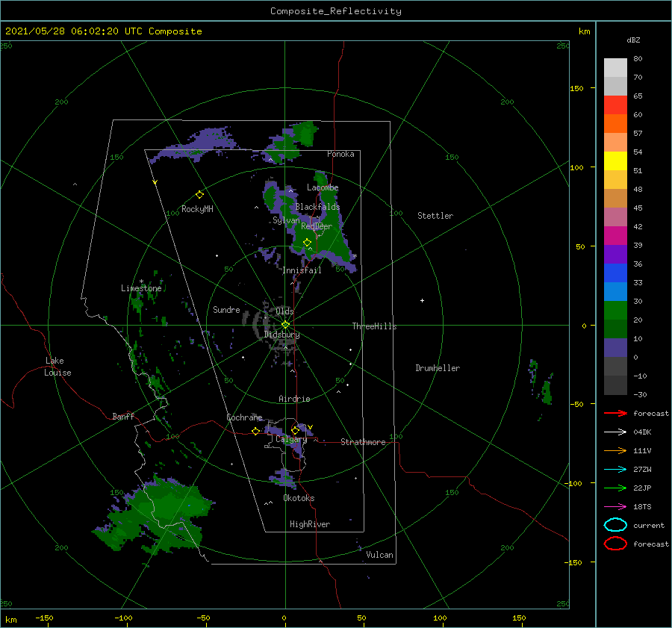The height and width of the screenshot is (628, 672).
Task: Click the Innisfail city label
Action: point(302,270)
